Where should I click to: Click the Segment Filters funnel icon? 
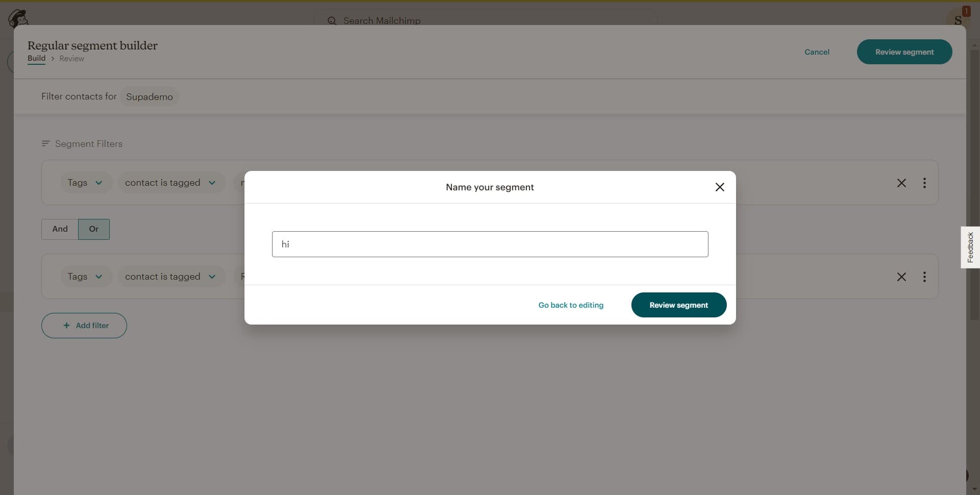45,143
